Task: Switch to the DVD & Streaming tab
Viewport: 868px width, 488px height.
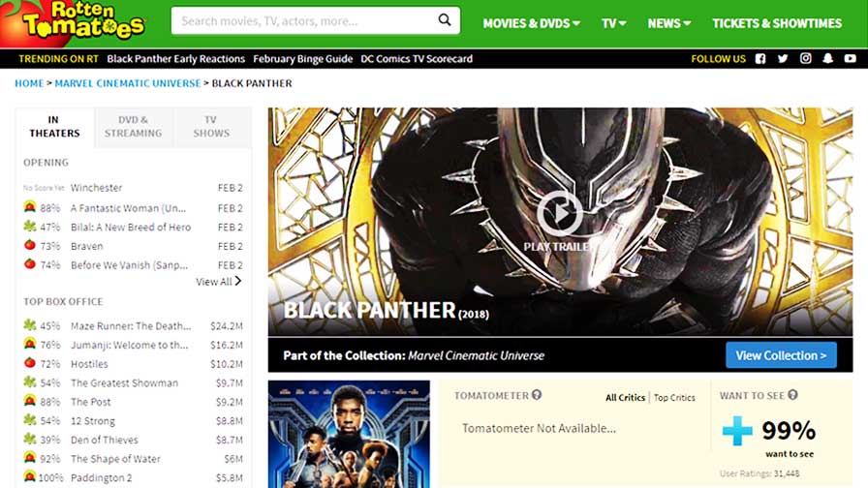Action: (x=133, y=127)
